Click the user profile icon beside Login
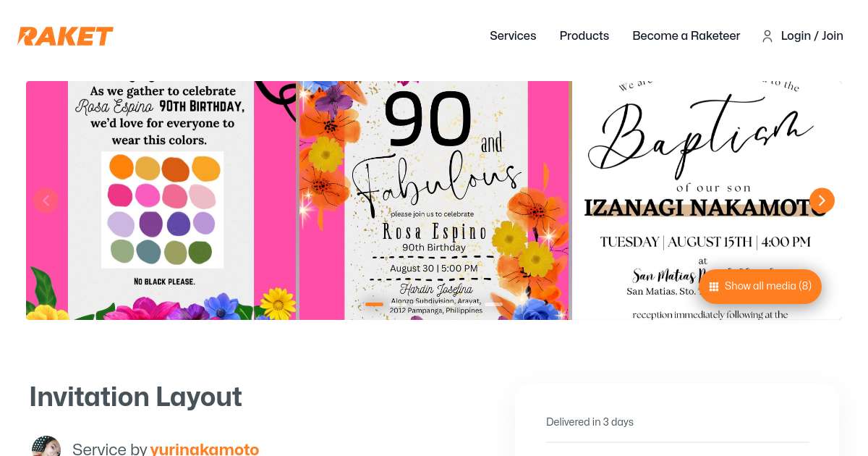This screenshot has width=868, height=456. tap(767, 36)
